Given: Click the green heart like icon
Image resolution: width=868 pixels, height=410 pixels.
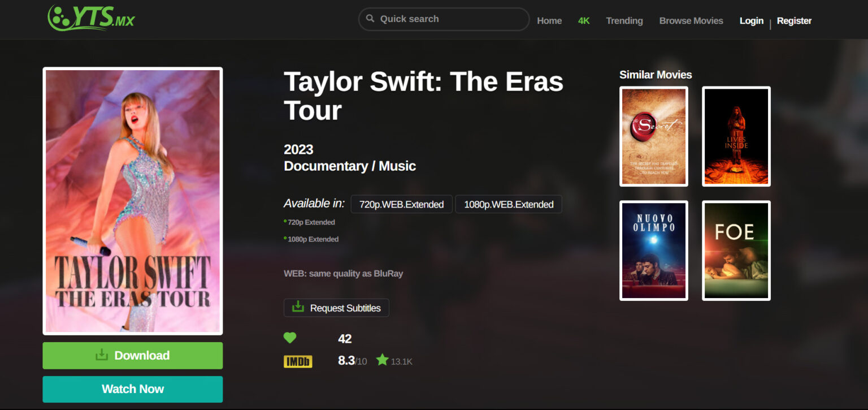Looking at the screenshot, I should pyautogui.click(x=290, y=338).
